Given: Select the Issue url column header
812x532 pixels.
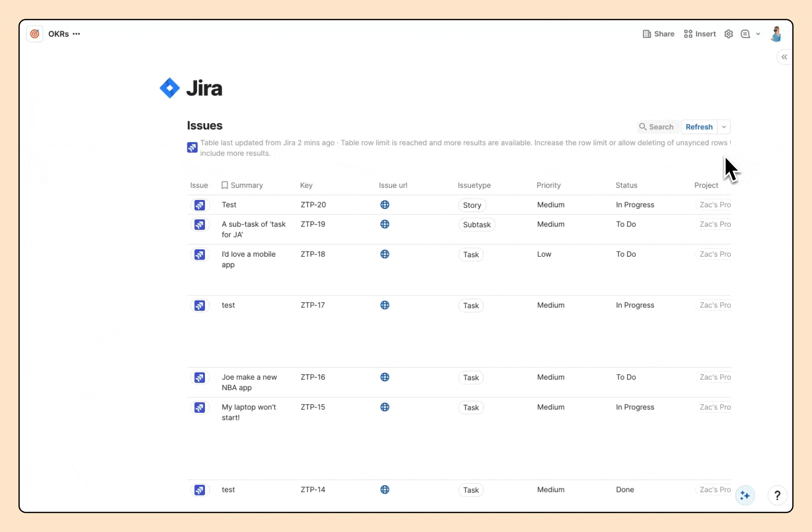Looking at the screenshot, I should click(x=393, y=185).
